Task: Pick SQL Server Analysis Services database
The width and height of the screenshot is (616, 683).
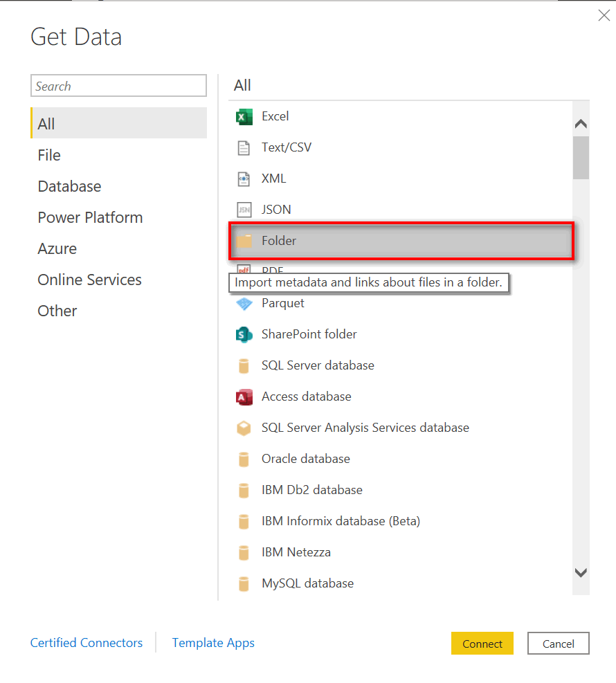Action: (x=400, y=428)
